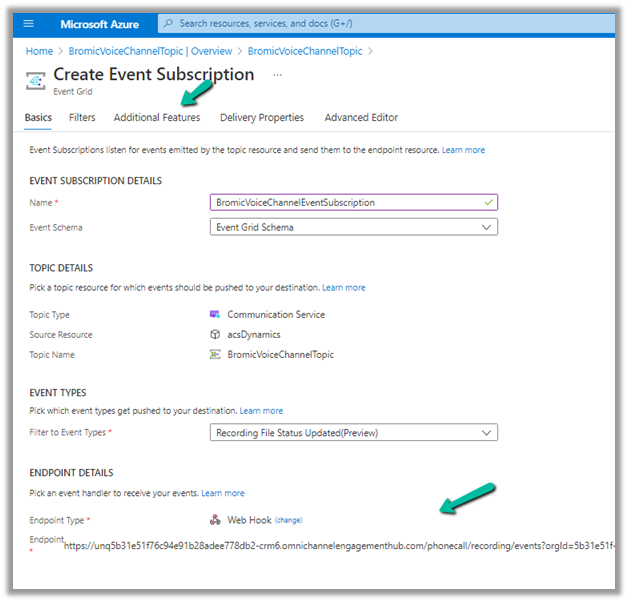Click the Communication Service topic type icon
The image size is (628, 602).
point(215,314)
